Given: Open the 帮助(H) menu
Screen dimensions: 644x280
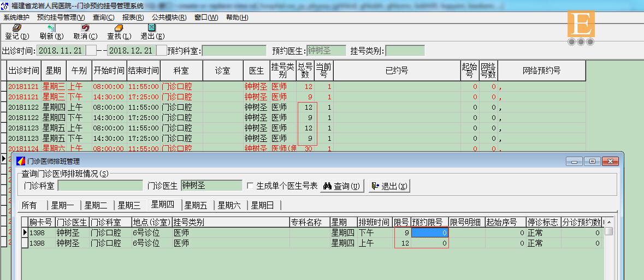Looking at the screenshot, I should tap(237, 17).
